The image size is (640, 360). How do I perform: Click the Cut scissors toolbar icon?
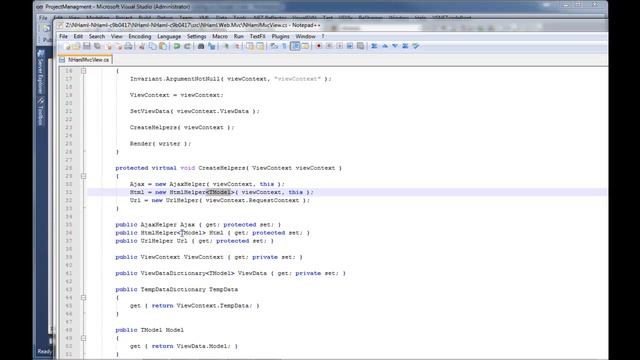coord(142,46)
